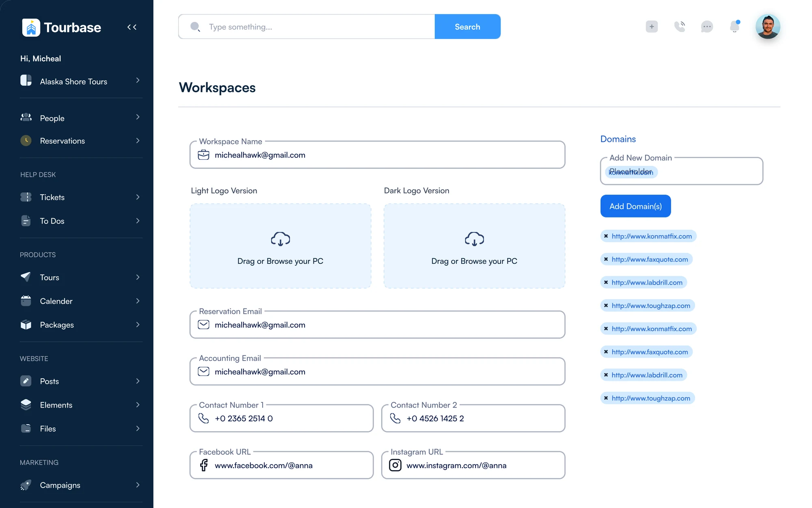
Task: Click the Facebook icon in Facebook URL field
Action: pyautogui.click(x=204, y=465)
